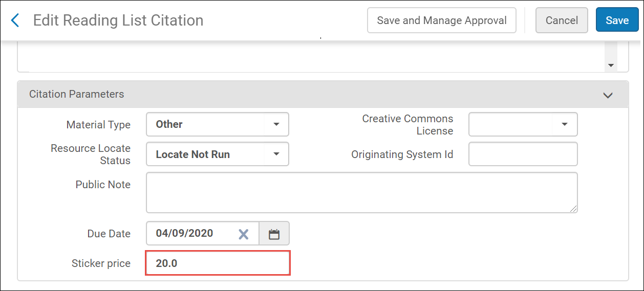
Task: Click the scroll-down arrow in the top text box
Action: (x=610, y=65)
